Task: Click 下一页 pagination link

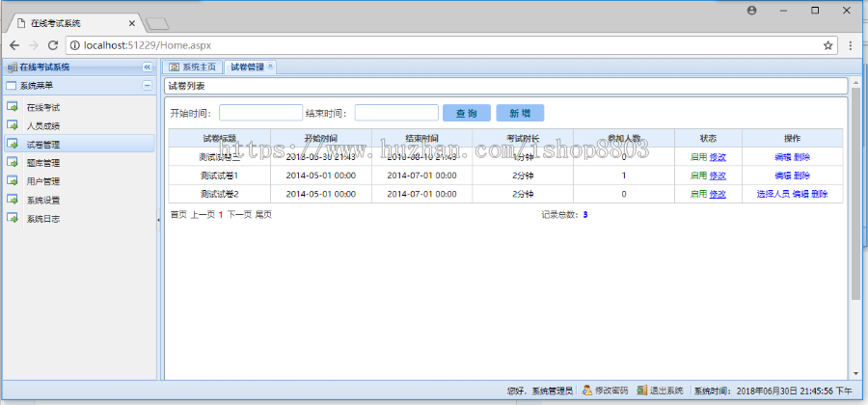Action: pos(239,215)
